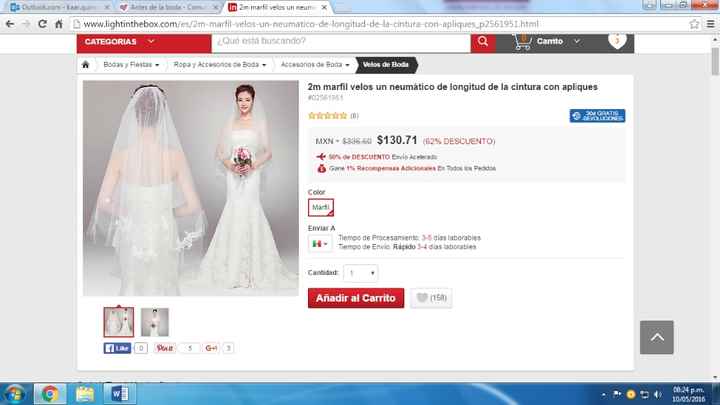720x405 pixels.
Task: Open Chrome hamburger menu
Action: click(710, 24)
